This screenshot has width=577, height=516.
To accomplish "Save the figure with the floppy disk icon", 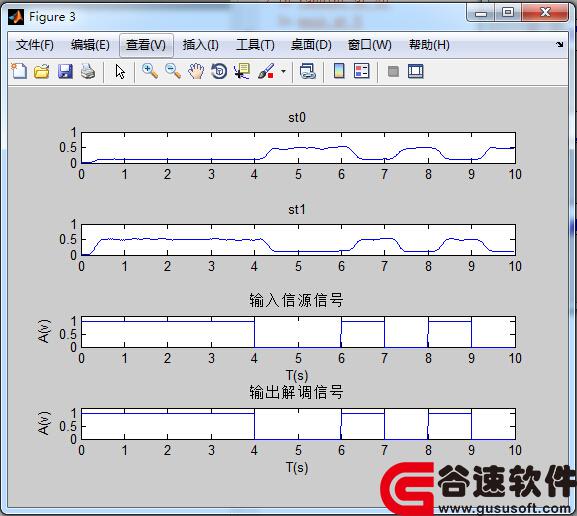I will tap(65, 71).
